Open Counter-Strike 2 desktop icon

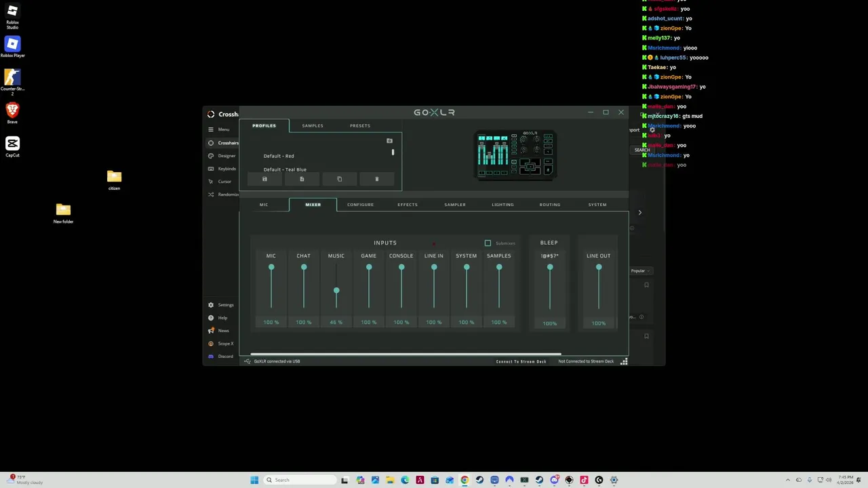click(12, 81)
